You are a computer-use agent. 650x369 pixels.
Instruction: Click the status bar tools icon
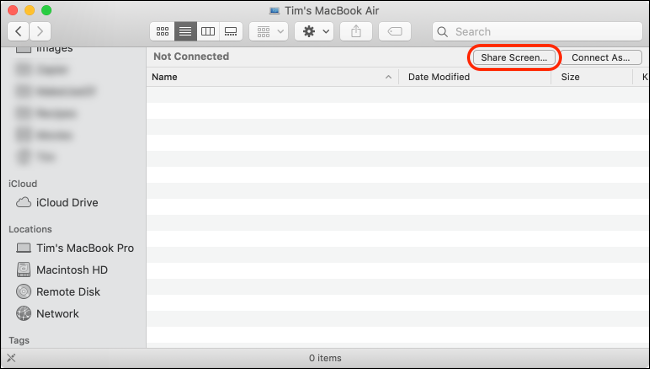coord(11,358)
